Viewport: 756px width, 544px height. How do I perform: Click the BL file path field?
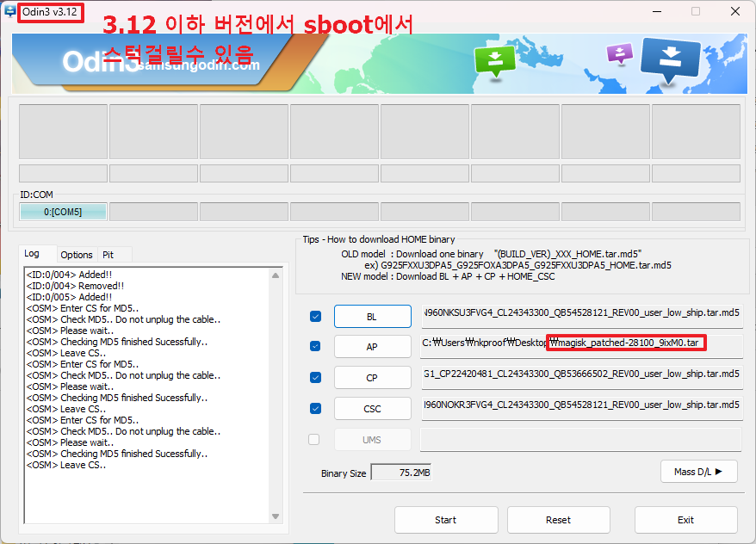click(x=581, y=316)
